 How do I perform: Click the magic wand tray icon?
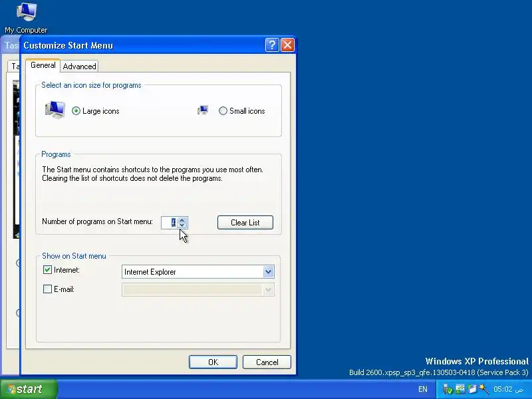click(x=484, y=389)
